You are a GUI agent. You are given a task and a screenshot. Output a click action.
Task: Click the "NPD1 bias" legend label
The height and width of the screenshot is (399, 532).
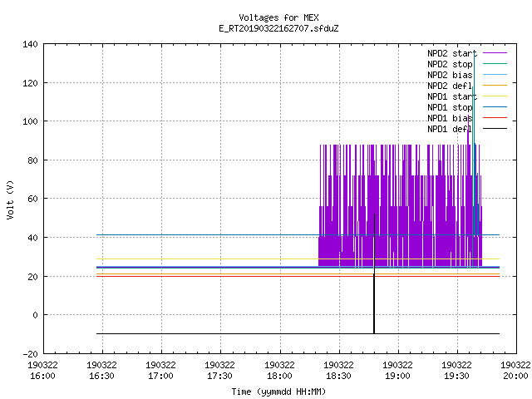pos(450,118)
